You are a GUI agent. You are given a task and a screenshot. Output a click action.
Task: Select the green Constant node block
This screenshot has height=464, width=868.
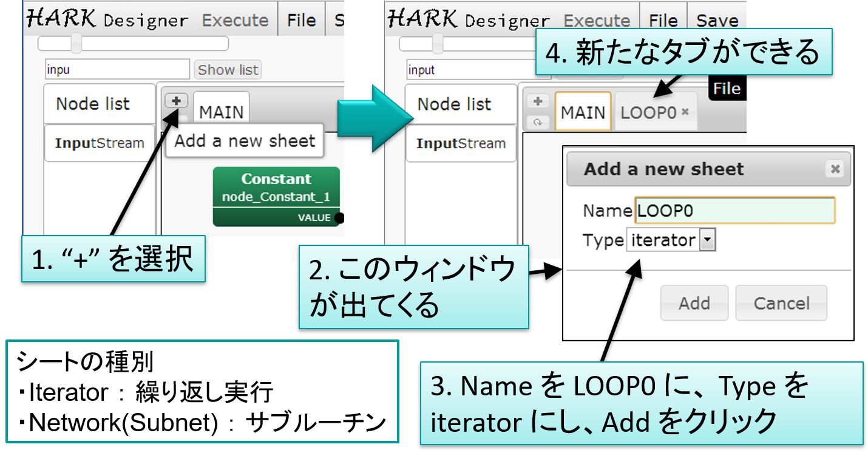point(276,187)
